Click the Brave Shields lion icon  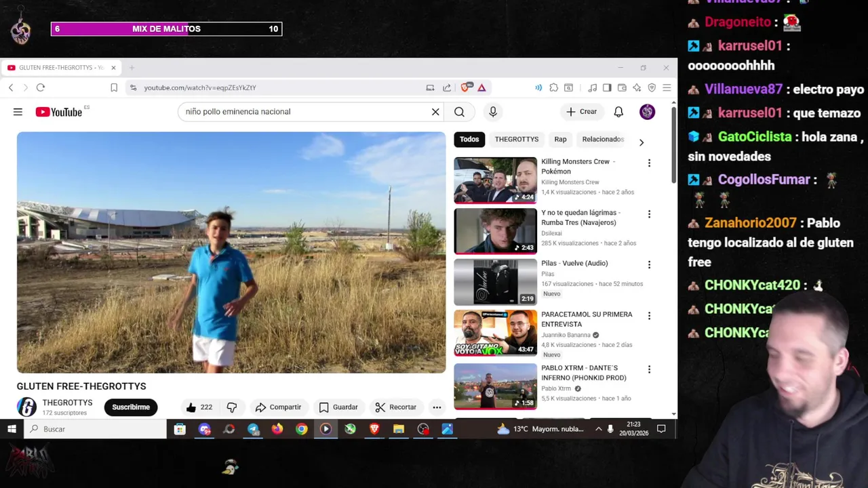pyautogui.click(x=466, y=87)
